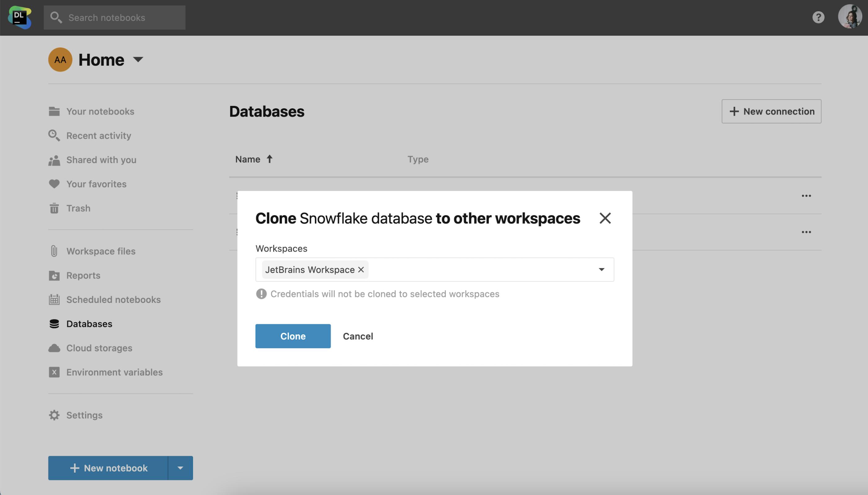
Task: Click the Trash bin icon
Action: 54,208
